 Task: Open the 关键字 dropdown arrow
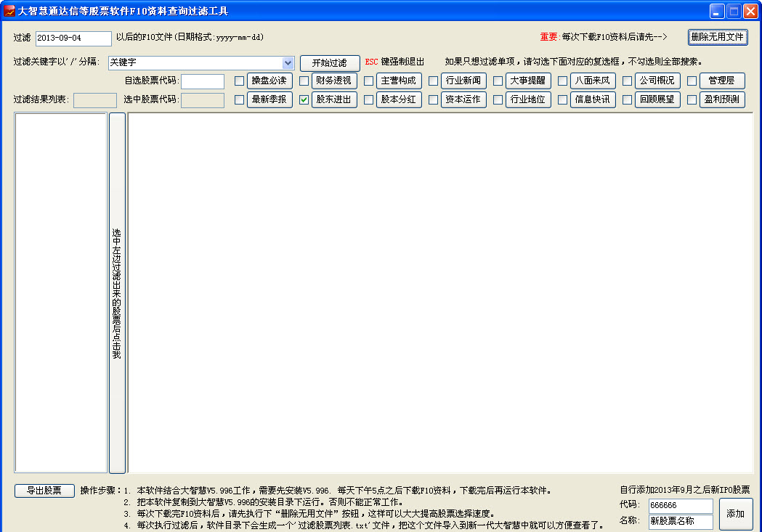coord(288,62)
